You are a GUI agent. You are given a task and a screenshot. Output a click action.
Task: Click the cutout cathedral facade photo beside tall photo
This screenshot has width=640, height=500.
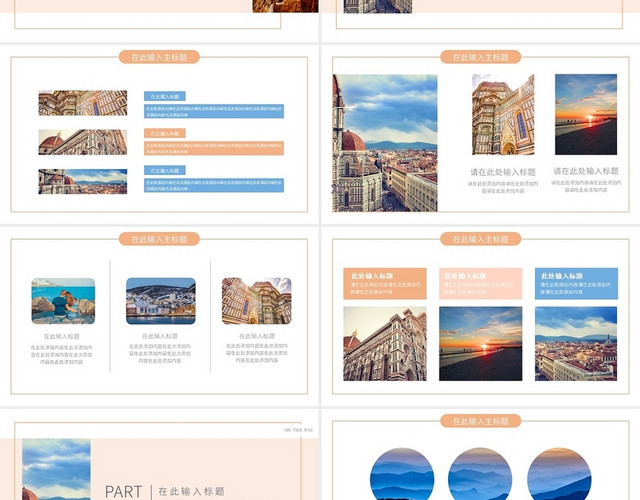click(x=503, y=114)
